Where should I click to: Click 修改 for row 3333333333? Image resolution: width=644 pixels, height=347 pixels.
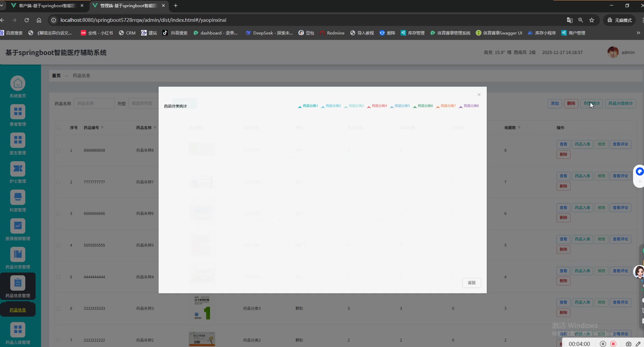[601, 302]
